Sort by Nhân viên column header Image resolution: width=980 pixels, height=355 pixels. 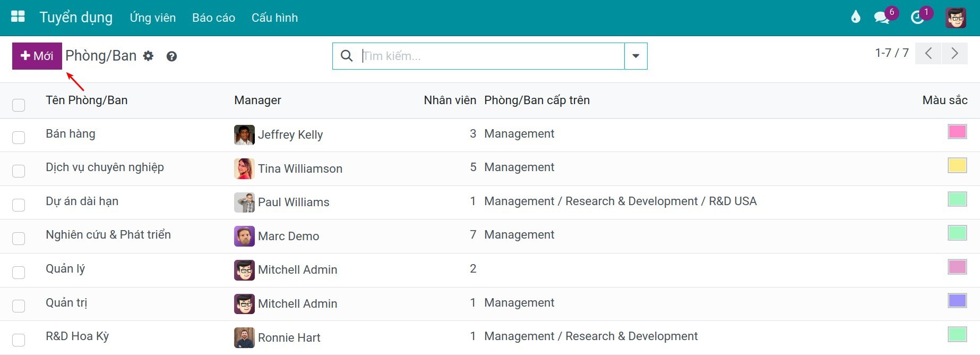point(450,100)
